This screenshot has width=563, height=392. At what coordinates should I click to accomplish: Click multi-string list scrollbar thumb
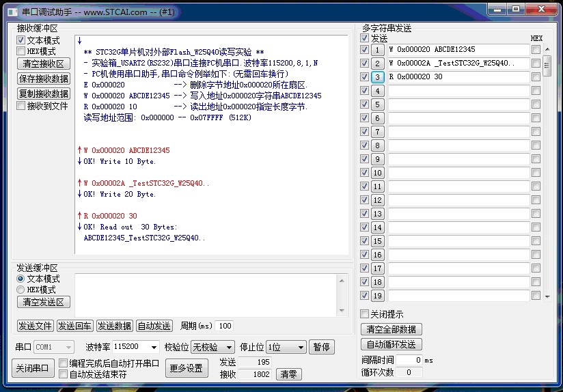(547, 66)
